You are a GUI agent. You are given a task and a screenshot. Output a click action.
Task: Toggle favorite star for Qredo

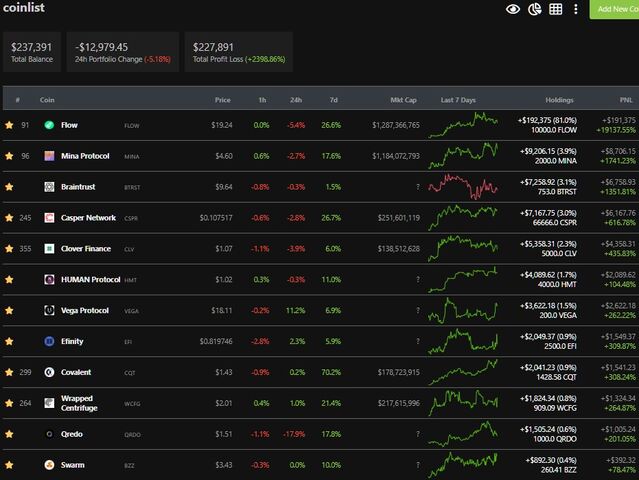[x=9, y=434]
